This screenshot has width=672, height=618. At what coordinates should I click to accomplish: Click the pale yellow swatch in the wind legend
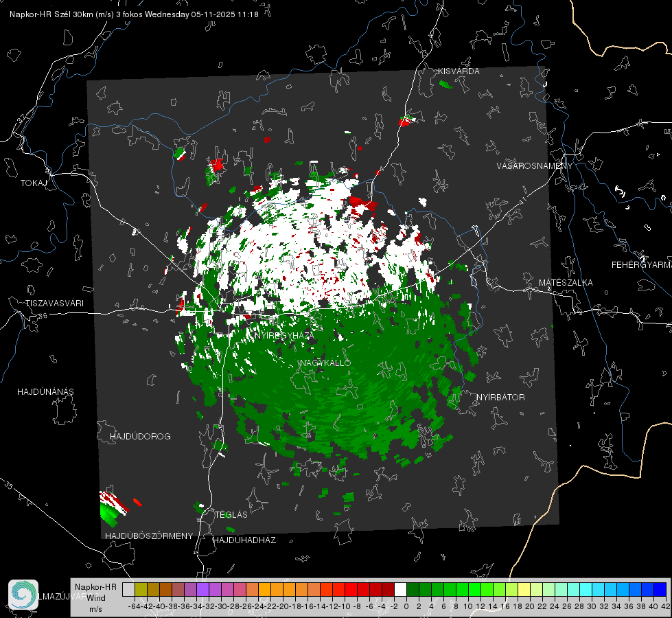click(524, 590)
